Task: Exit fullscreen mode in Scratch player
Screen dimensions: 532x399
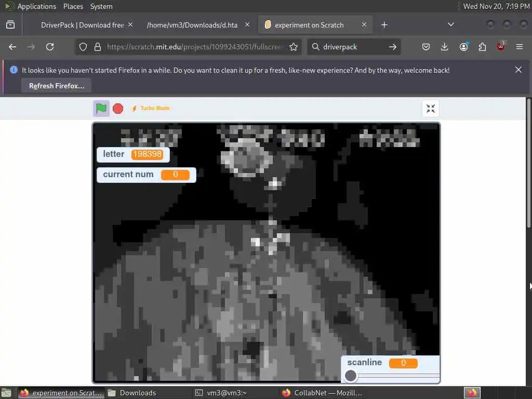Action: click(x=431, y=109)
